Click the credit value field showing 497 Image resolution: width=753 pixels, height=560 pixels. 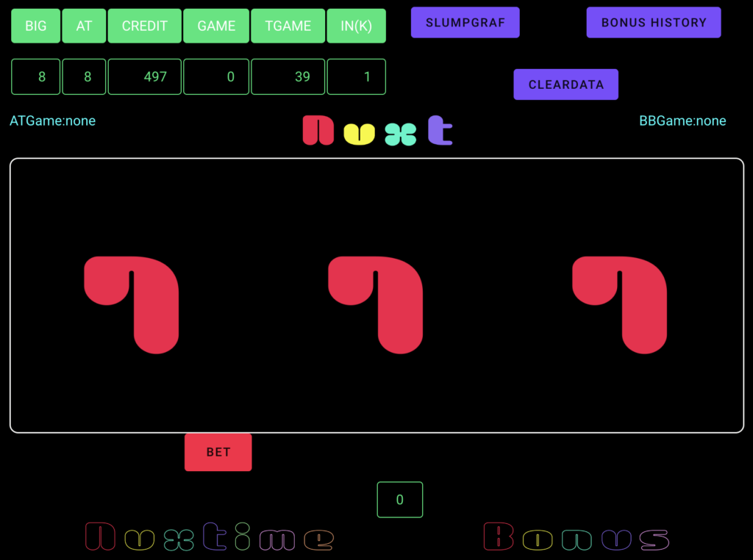pos(145,76)
